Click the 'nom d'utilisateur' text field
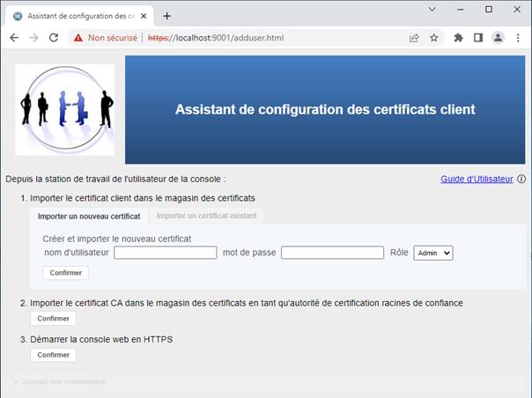The image size is (532, 398). pyautogui.click(x=166, y=253)
